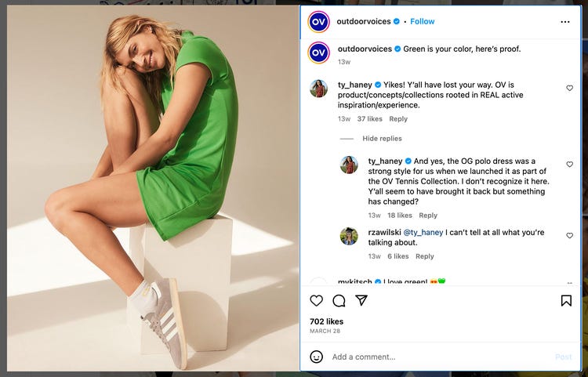Like ty_haney's OG polo dress reply
588x377 pixels.
(570, 165)
